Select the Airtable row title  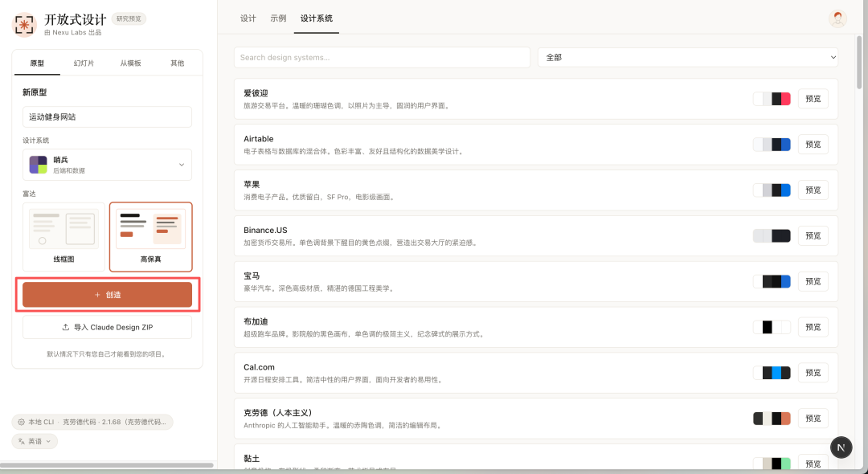click(259, 139)
